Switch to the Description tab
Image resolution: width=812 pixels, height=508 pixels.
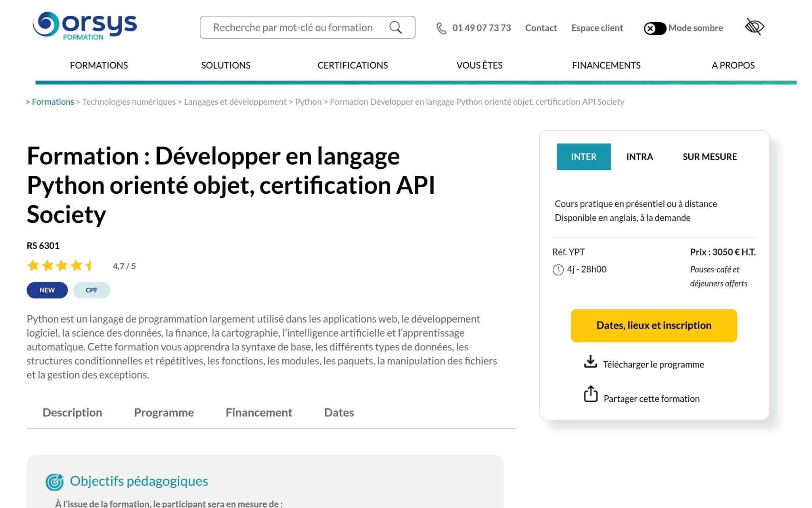coord(72,412)
